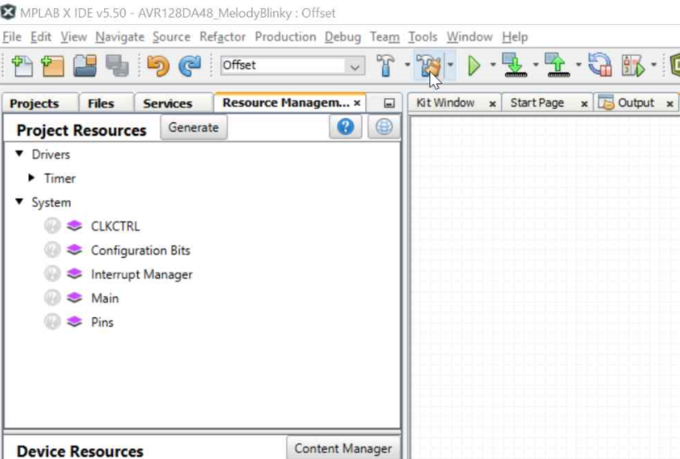680x459 pixels.
Task: Click the Configuration Bits help circle icon
Action: pos(52,250)
